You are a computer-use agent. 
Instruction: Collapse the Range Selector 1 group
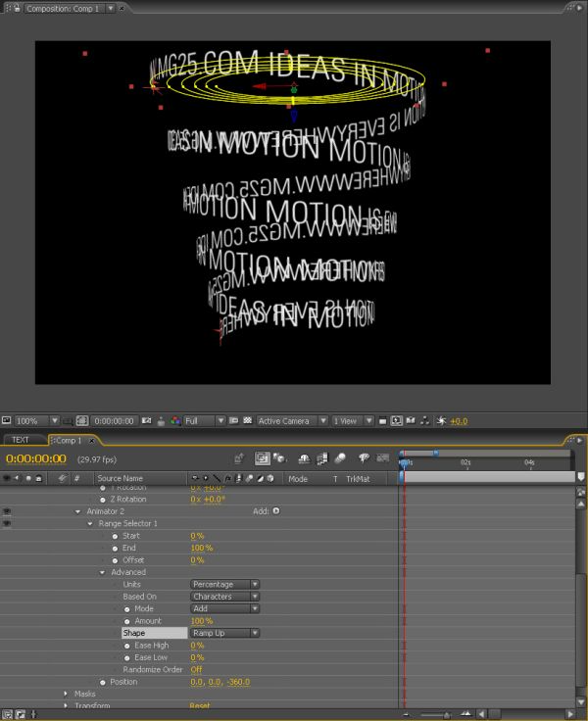click(90, 524)
